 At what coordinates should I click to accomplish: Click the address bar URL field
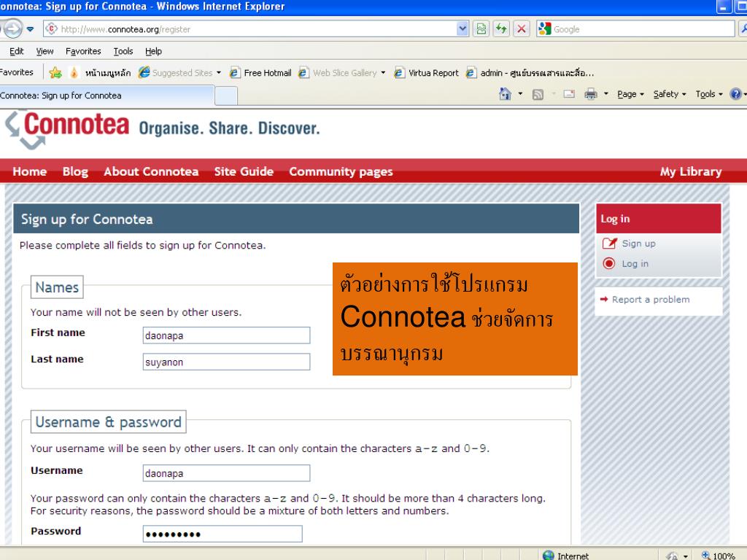coord(249,29)
